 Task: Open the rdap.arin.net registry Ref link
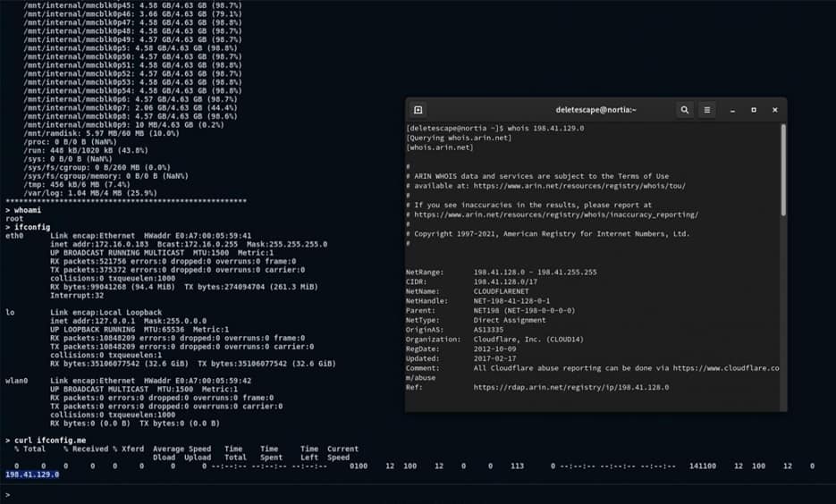click(570, 387)
